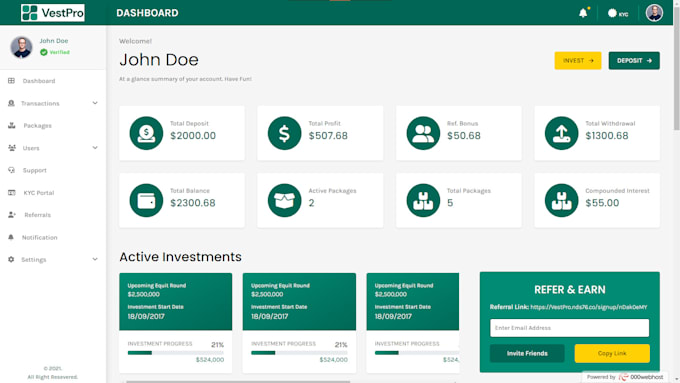680x383 pixels.
Task: Focus the Enter Email Address field
Action: click(569, 328)
